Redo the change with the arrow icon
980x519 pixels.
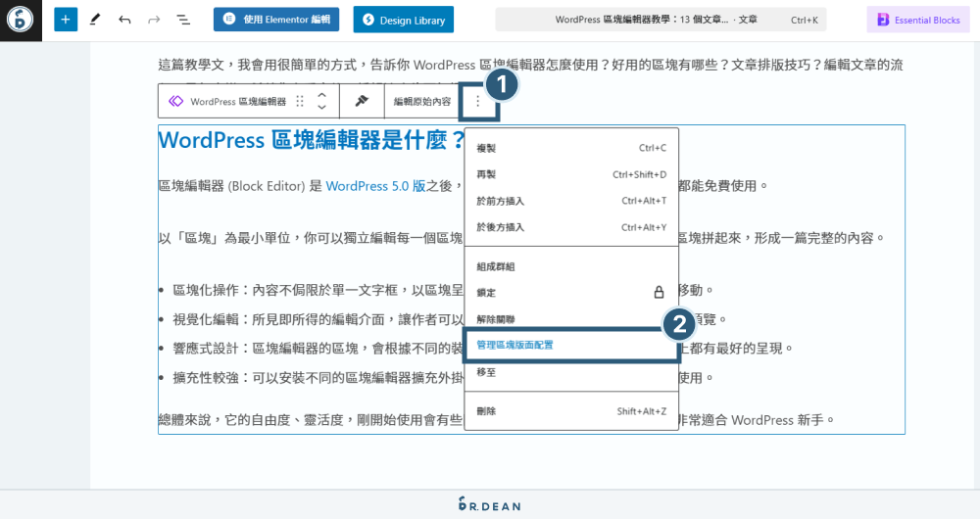pyautogui.click(x=154, y=20)
